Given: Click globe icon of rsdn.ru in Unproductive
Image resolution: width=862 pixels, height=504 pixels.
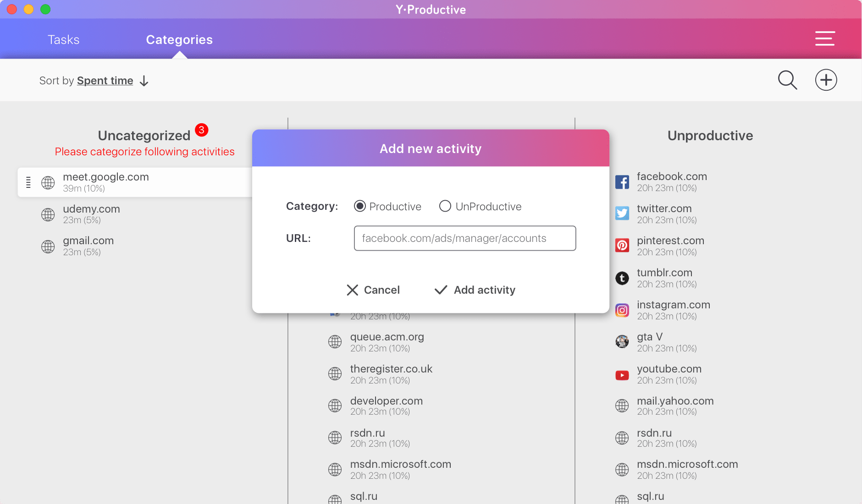Looking at the screenshot, I should coord(622,438).
